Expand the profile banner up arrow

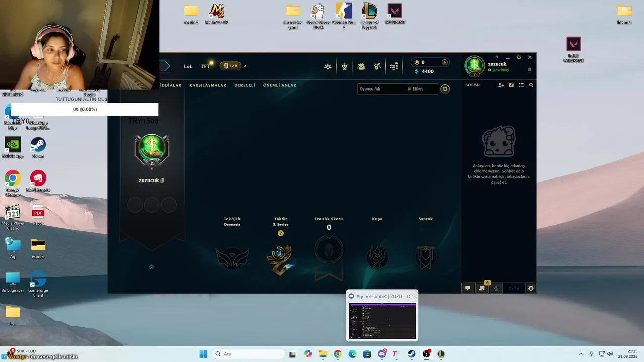click(x=151, y=267)
